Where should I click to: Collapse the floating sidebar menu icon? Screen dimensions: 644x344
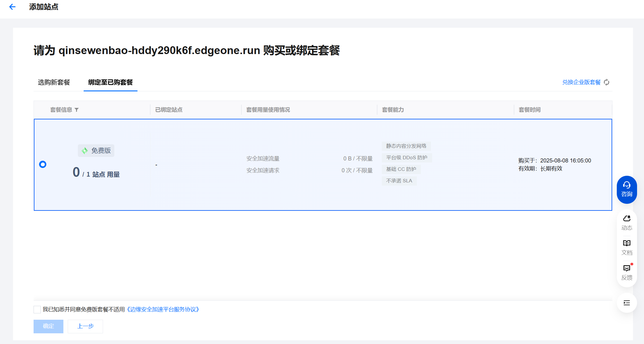pyautogui.click(x=627, y=303)
